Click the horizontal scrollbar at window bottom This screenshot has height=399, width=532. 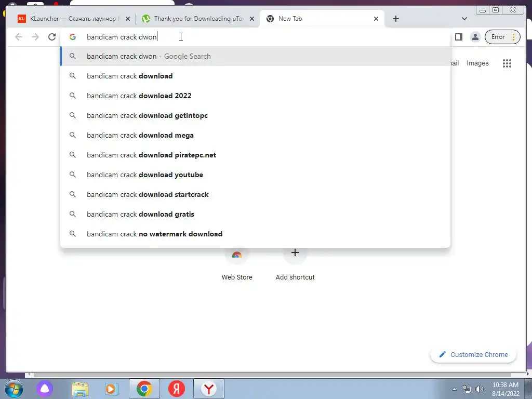click(271, 375)
